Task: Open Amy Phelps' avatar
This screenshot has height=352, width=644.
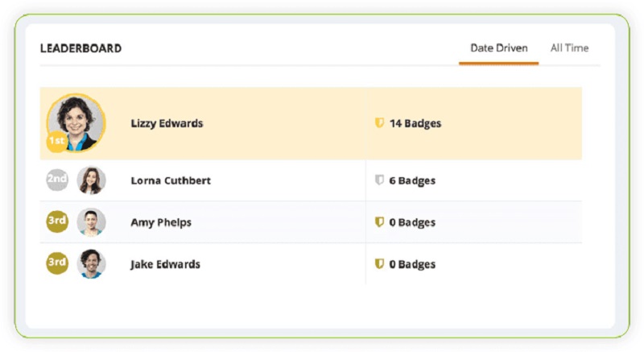Action: [91, 222]
